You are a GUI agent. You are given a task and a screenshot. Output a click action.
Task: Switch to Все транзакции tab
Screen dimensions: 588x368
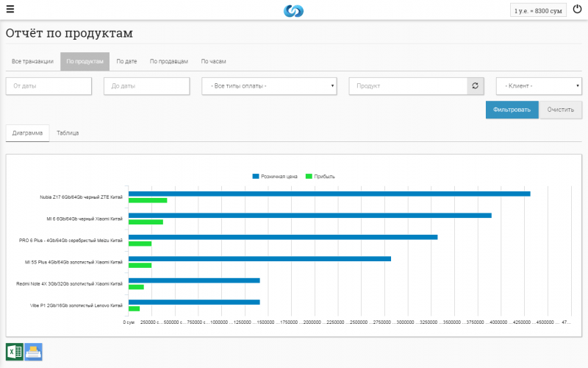[x=32, y=61]
